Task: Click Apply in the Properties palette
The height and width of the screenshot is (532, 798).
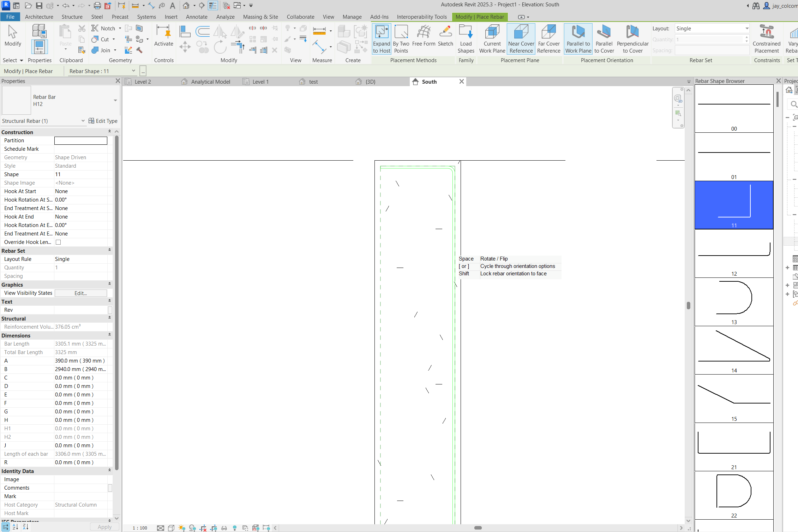Action: tap(104, 527)
